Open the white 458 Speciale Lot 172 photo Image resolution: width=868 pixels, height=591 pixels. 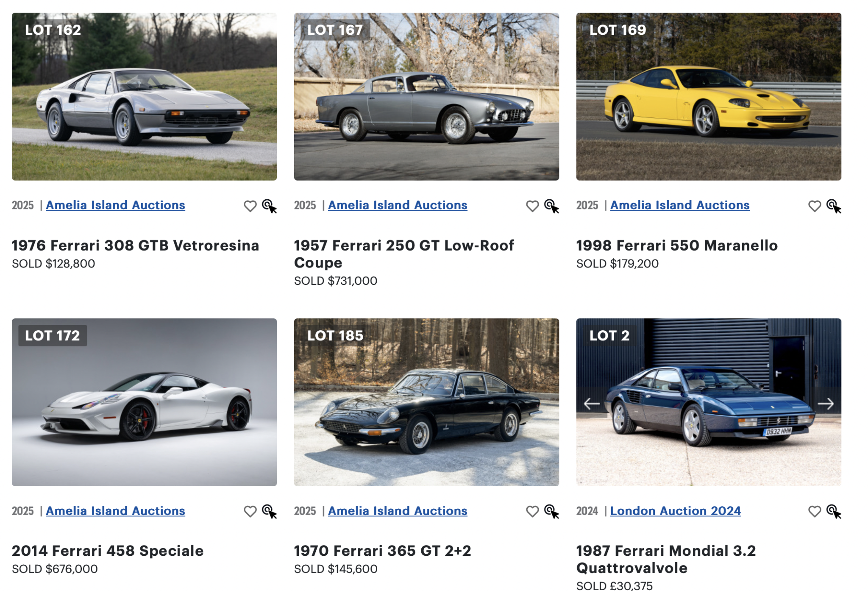[144, 402]
